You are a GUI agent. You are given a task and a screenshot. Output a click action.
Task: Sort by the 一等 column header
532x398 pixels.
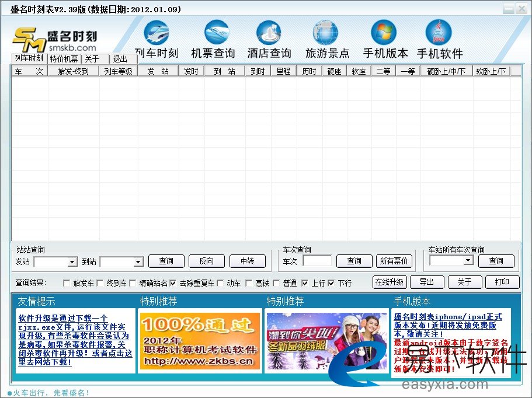(x=408, y=71)
